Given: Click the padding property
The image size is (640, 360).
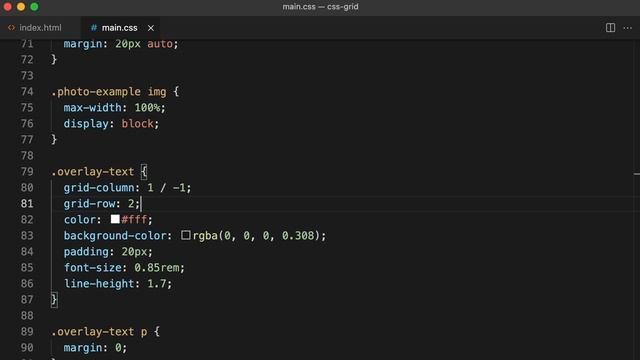Looking at the screenshot, I should pyautogui.click(x=86, y=252).
